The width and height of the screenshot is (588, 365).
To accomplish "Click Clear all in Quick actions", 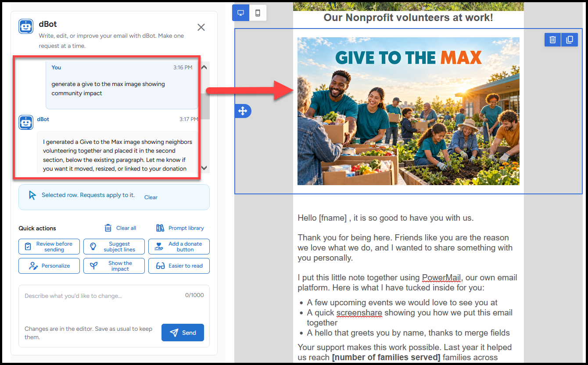I will pos(120,228).
